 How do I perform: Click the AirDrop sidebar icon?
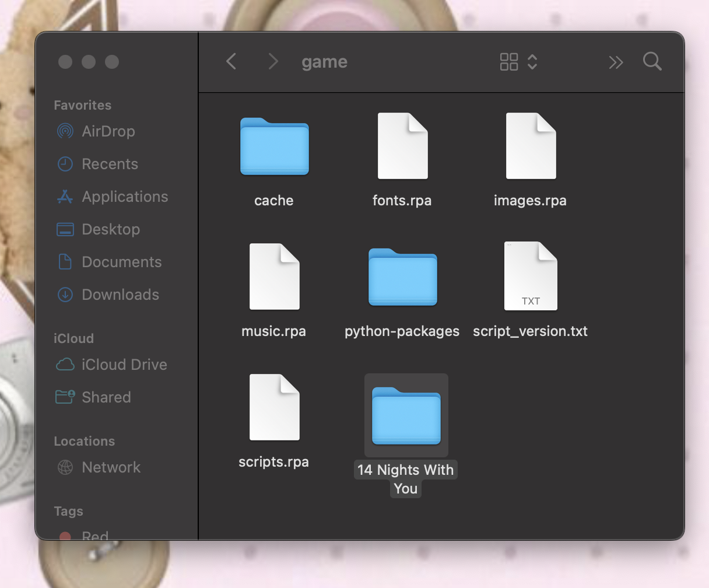pyautogui.click(x=65, y=131)
